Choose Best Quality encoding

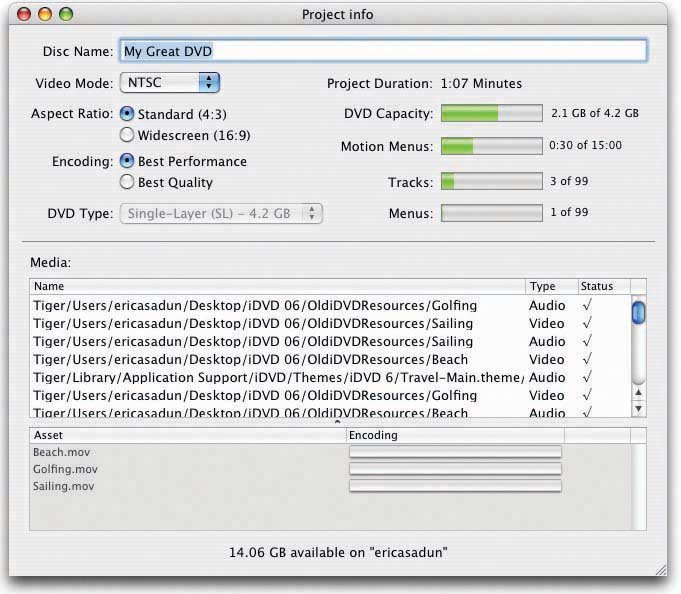click(127, 182)
